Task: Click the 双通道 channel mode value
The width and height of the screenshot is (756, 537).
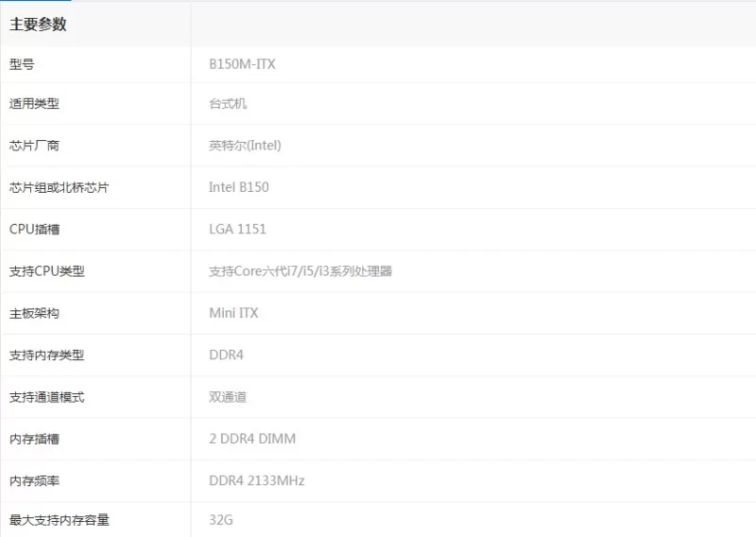Action: click(x=228, y=397)
